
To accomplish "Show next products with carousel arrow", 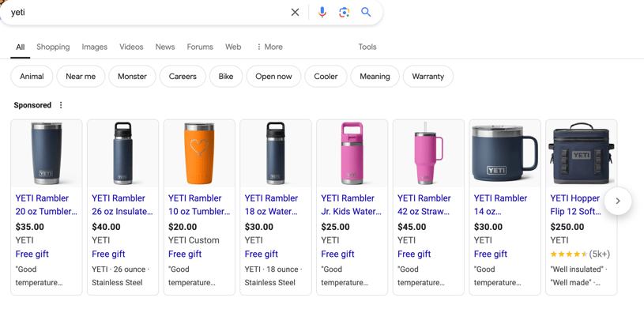I will tap(618, 201).
